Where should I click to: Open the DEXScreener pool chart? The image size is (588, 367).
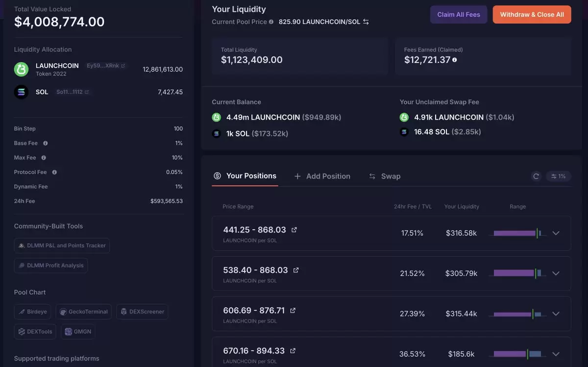(x=142, y=312)
